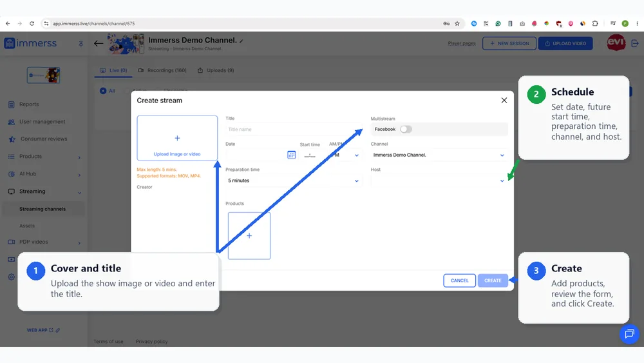Click the browser profile avatar
The width and height of the screenshot is (644, 363).
tap(625, 23)
